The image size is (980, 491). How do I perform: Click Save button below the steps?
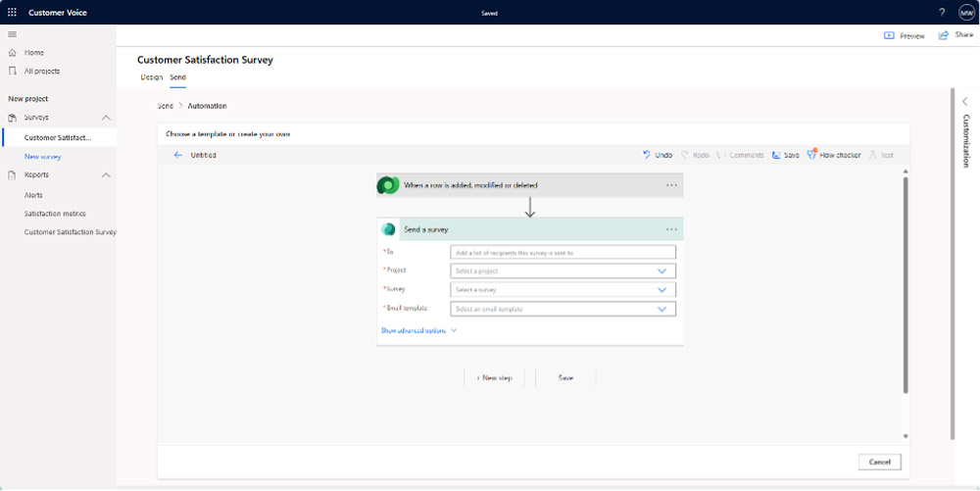[x=565, y=378]
